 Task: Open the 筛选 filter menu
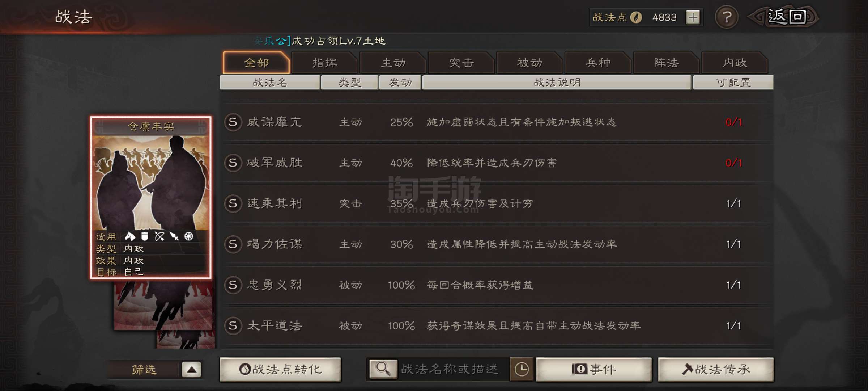(x=144, y=369)
